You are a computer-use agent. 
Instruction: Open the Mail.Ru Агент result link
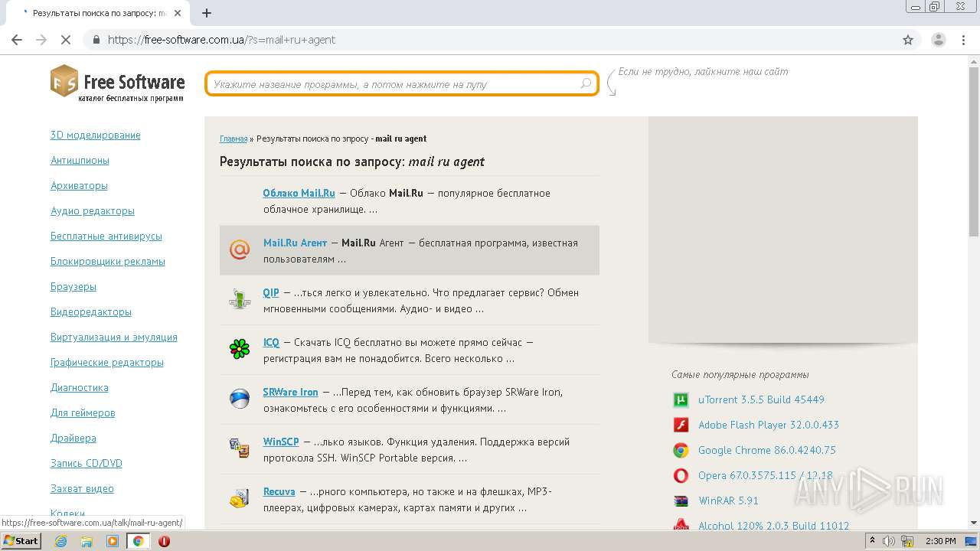[x=295, y=243]
